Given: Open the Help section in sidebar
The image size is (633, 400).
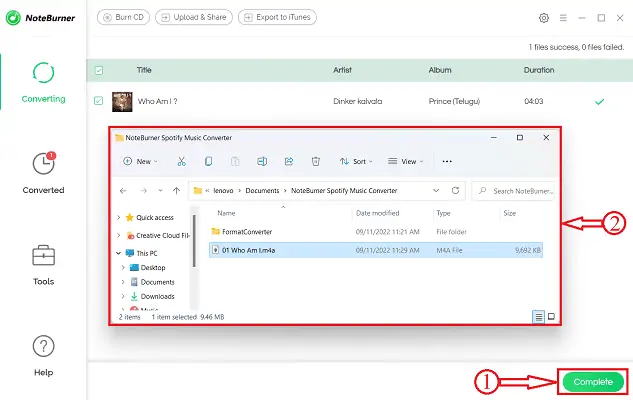Looking at the screenshot, I should tap(43, 356).
